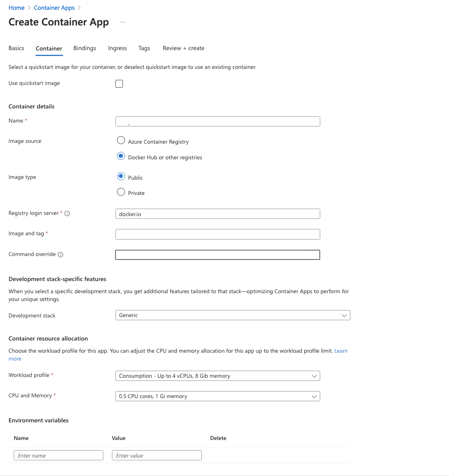The image size is (449, 476).
Task: Open the Registry login server info tooltip
Action: (67, 213)
